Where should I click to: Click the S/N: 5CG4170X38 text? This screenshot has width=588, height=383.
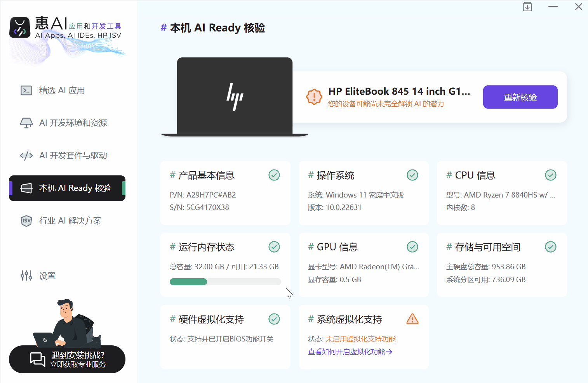click(x=199, y=207)
